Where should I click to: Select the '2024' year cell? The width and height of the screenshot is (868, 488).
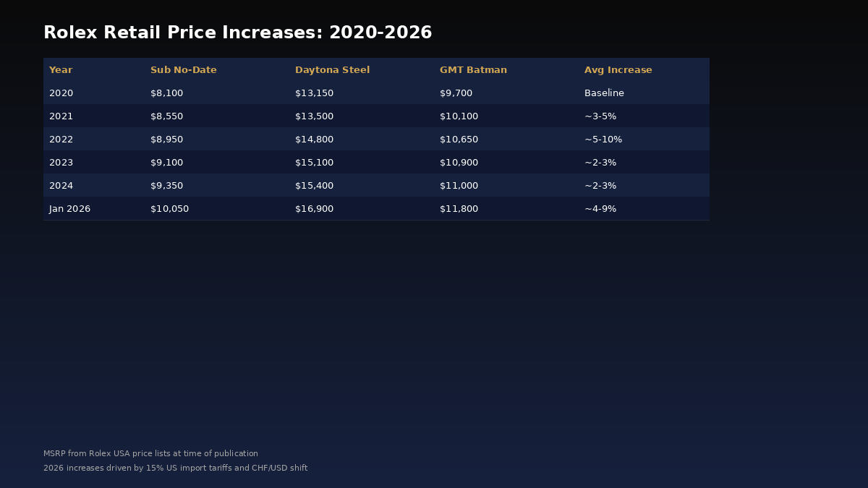(61, 186)
